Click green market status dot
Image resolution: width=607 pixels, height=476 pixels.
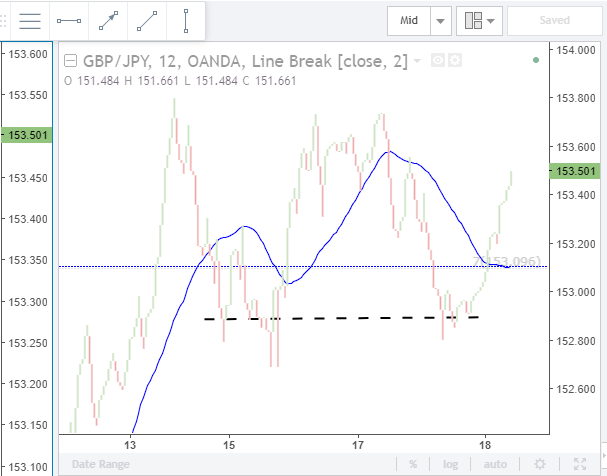[x=536, y=60]
